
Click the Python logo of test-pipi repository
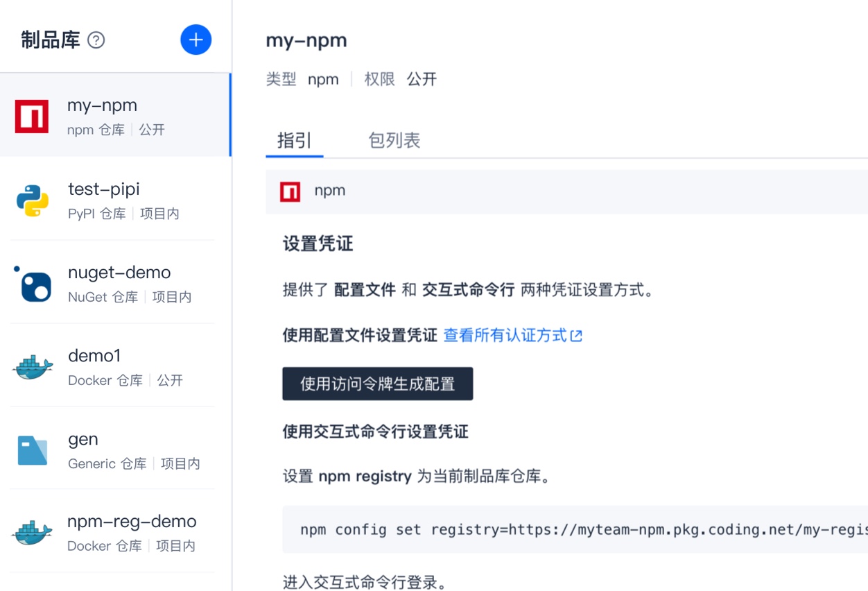33,200
